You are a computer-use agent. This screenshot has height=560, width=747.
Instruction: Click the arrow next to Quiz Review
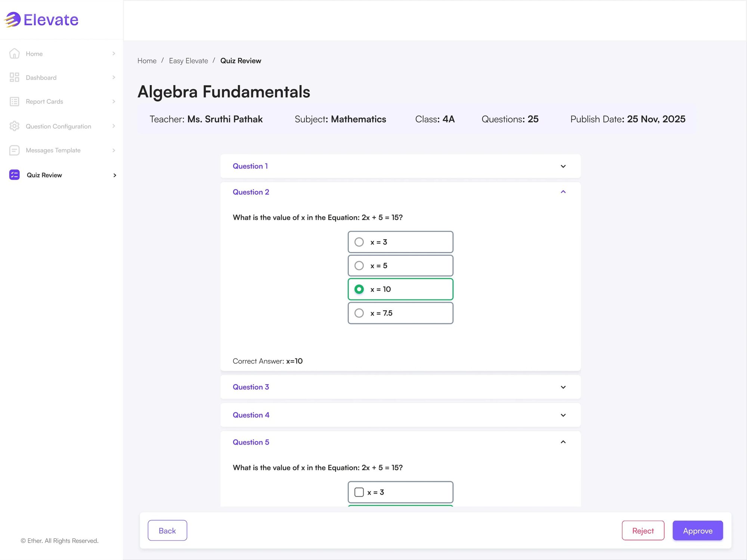point(115,175)
